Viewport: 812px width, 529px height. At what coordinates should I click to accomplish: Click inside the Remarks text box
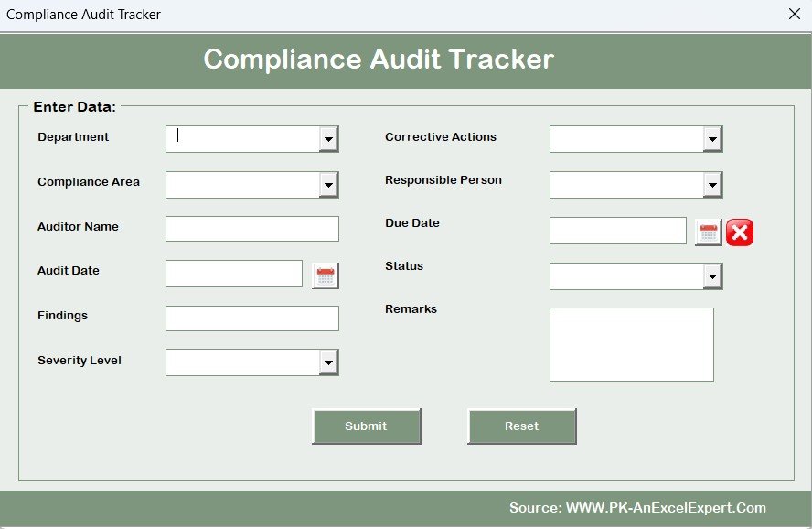tap(632, 344)
